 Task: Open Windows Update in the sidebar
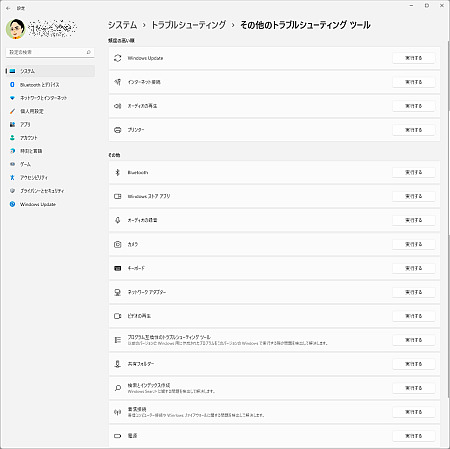click(50, 204)
